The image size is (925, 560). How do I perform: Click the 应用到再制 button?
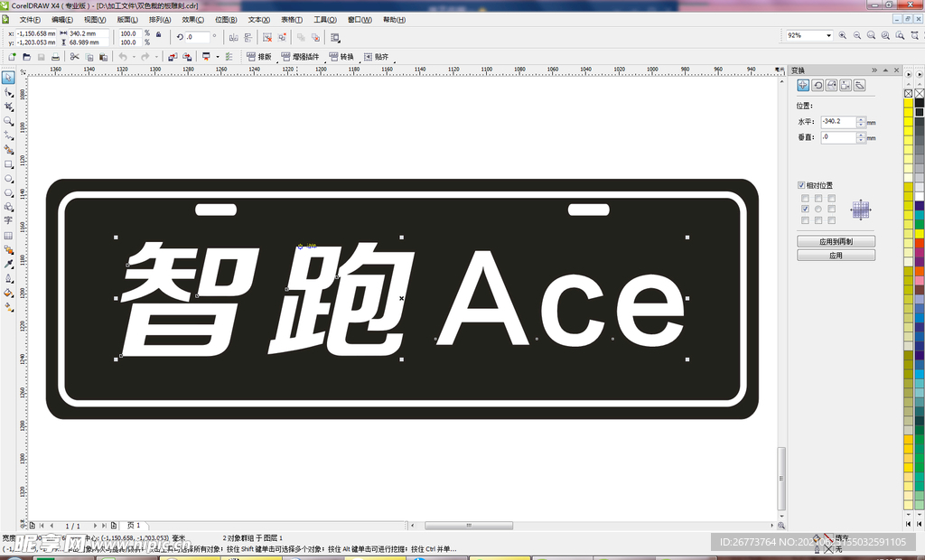pyautogui.click(x=836, y=242)
